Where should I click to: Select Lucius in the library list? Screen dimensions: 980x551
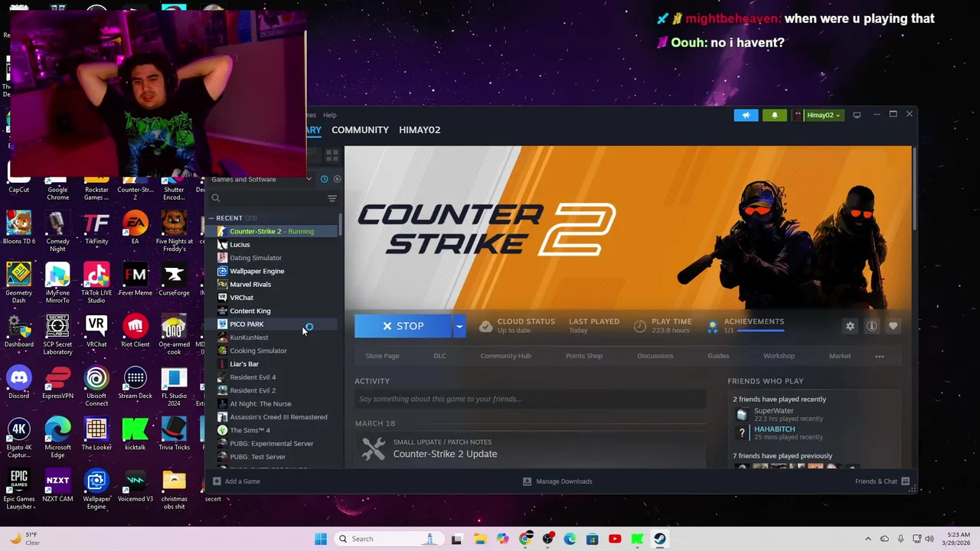pyautogui.click(x=272, y=245)
